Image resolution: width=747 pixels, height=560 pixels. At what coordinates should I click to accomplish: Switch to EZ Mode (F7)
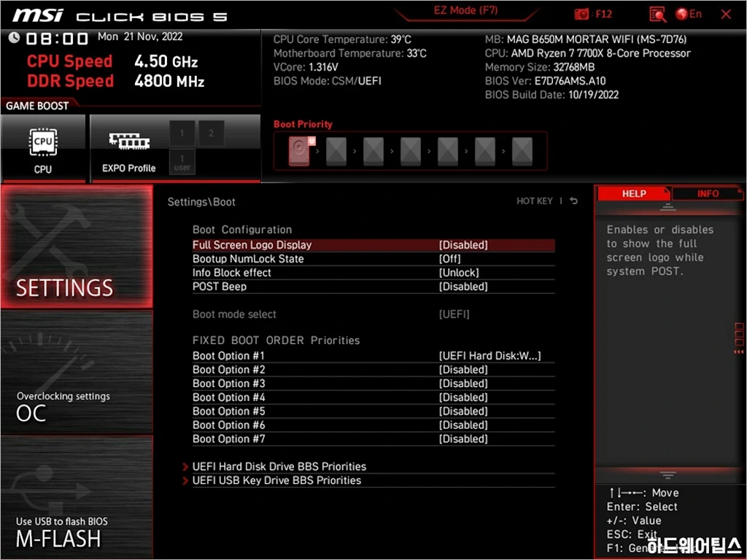465,10
